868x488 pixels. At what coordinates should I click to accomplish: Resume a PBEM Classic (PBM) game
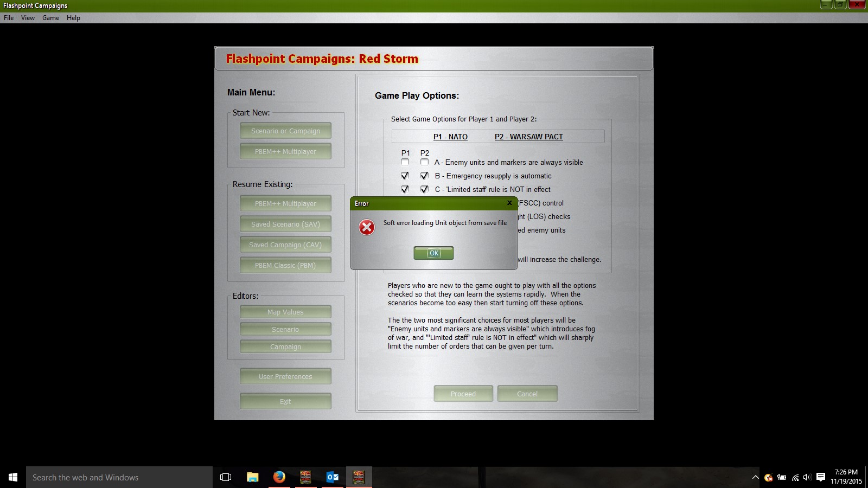pos(285,265)
